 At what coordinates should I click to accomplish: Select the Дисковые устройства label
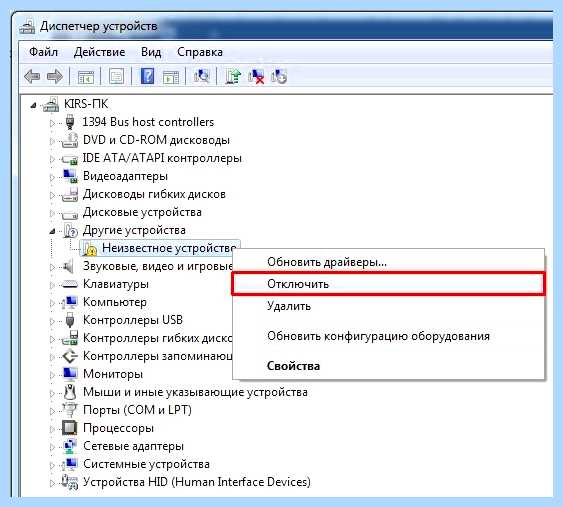tap(142, 212)
